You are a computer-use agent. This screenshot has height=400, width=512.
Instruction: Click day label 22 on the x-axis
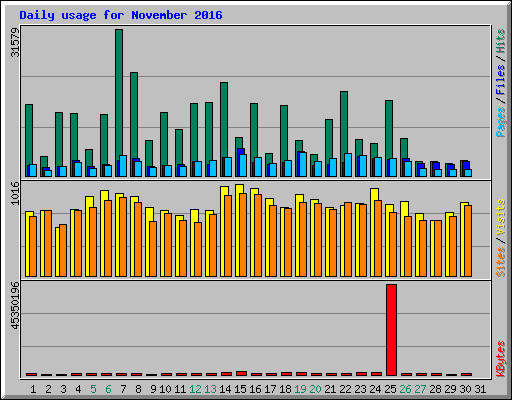[x=345, y=389]
